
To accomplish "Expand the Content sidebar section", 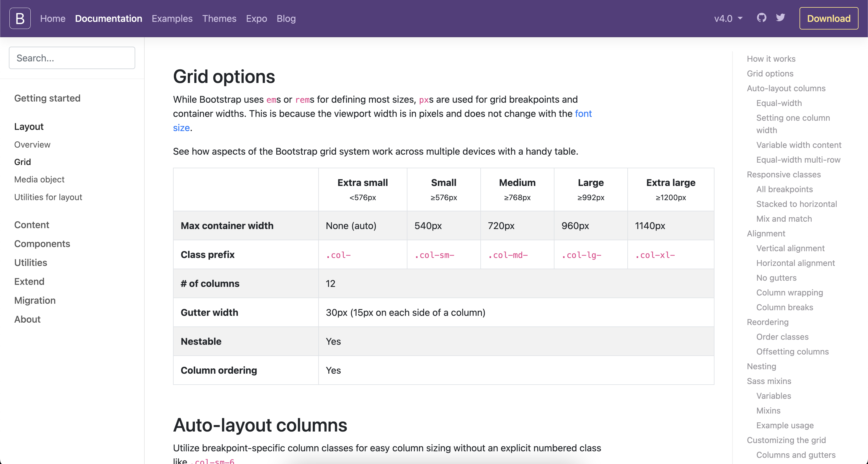I will pyautogui.click(x=32, y=225).
